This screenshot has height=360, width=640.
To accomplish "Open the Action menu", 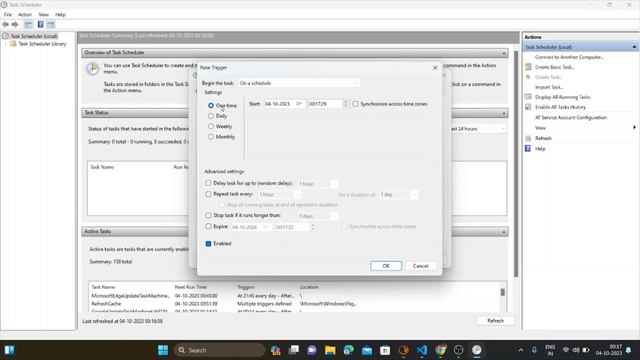I will (25, 15).
